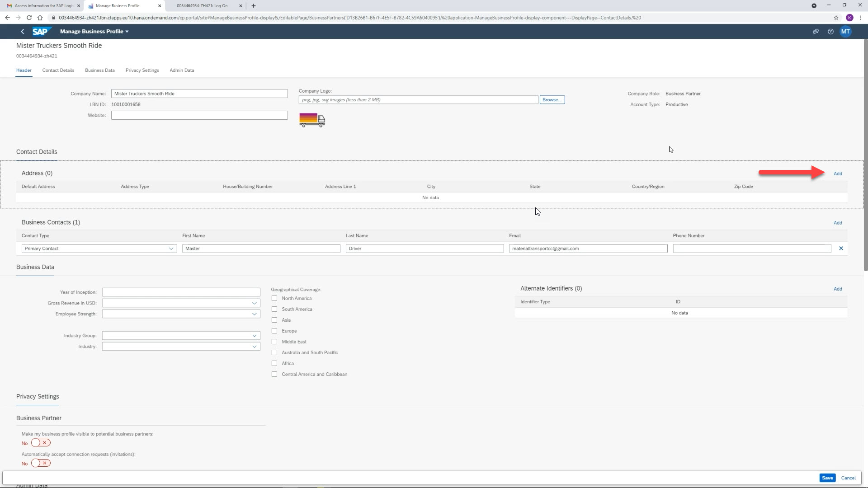The image size is (868, 488).
Task: Open the SAP Jam collaboration icon
Action: [816, 32]
